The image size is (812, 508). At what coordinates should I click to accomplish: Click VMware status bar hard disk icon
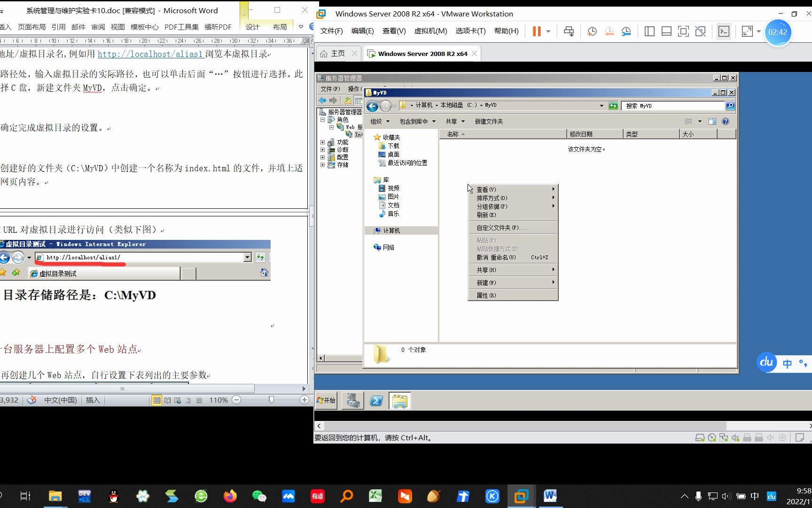point(700,437)
